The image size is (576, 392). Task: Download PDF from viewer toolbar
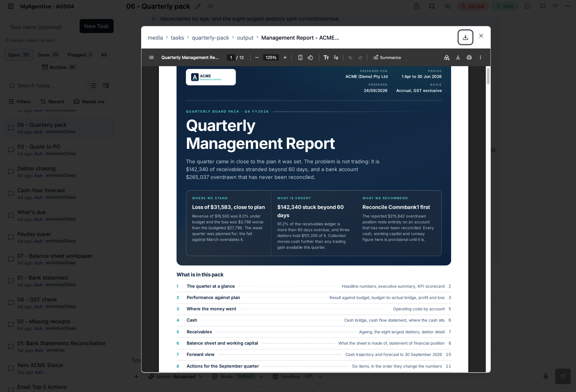(458, 57)
